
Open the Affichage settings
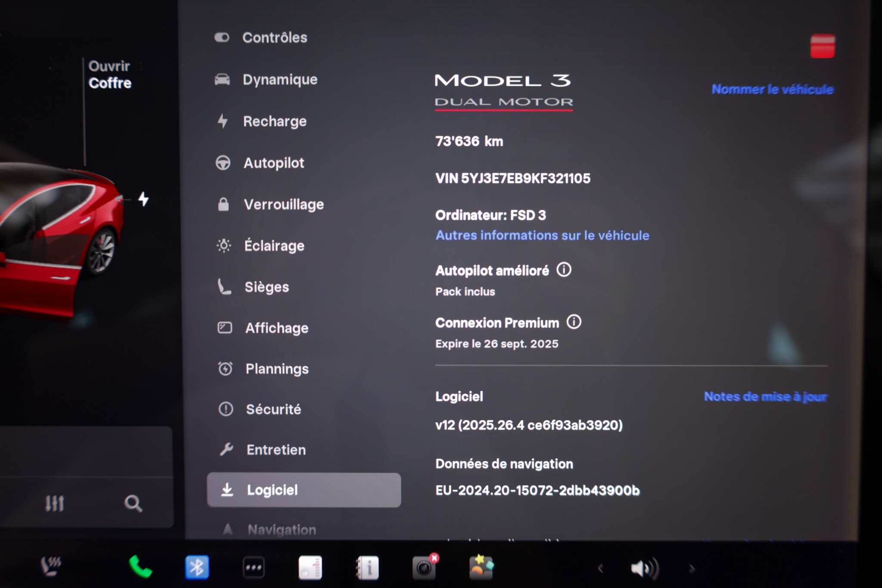point(277,328)
